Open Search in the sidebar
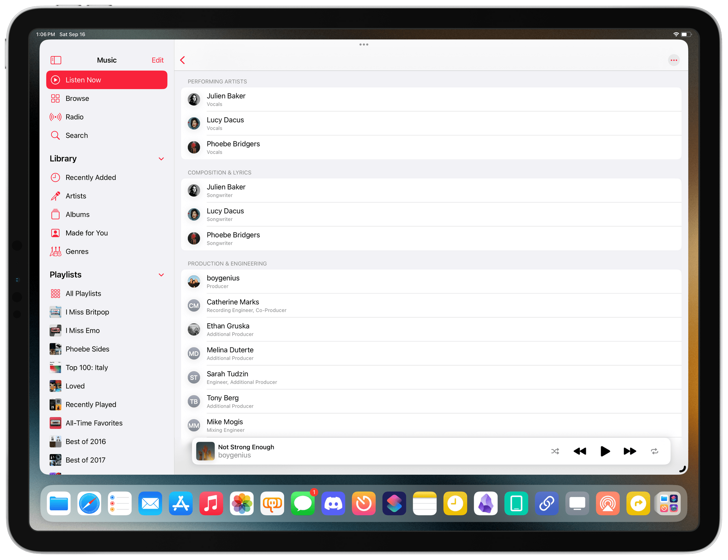The image size is (728, 560). tap(107, 135)
